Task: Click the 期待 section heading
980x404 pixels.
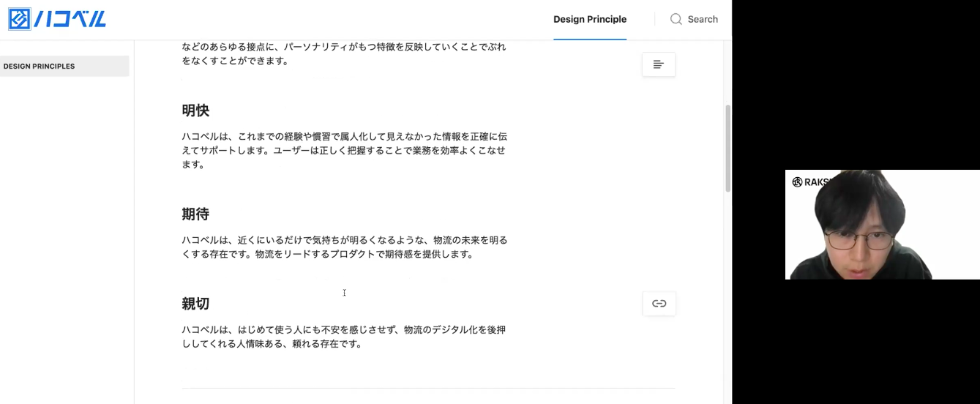Action: point(195,214)
